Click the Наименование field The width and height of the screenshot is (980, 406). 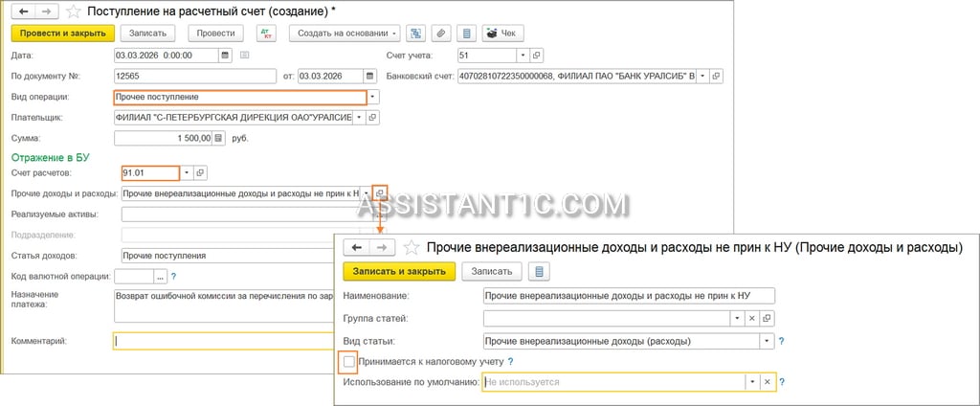pyautogui.click(x=630, y=295)
